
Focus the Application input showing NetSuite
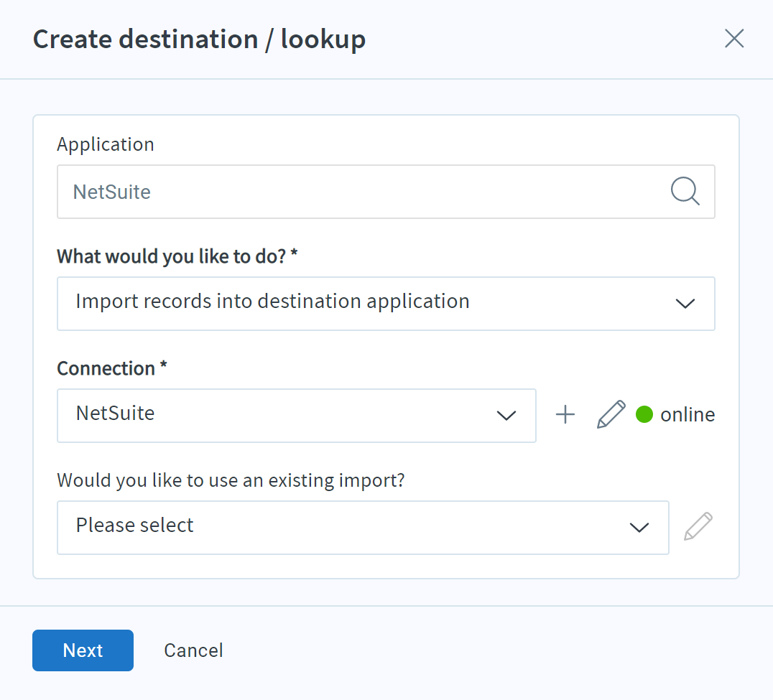[x=386, y=192]
